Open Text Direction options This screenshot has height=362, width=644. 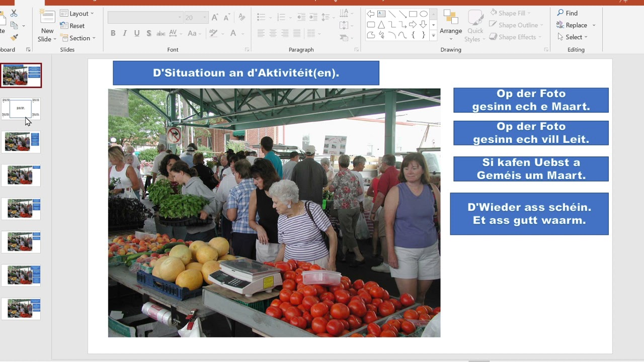[346, 13]
